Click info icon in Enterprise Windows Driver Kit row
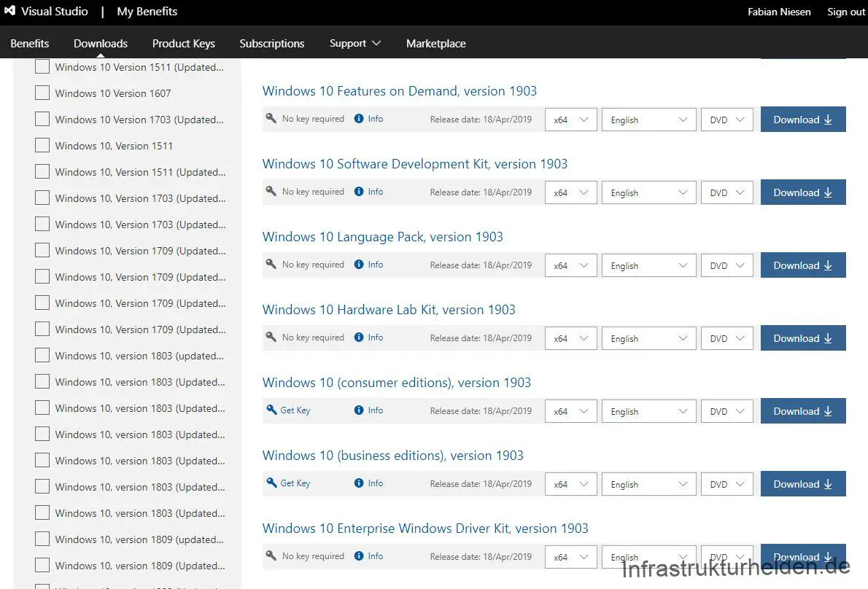The height and width of the screenshot is (589, 868). [x=359, y=555]
